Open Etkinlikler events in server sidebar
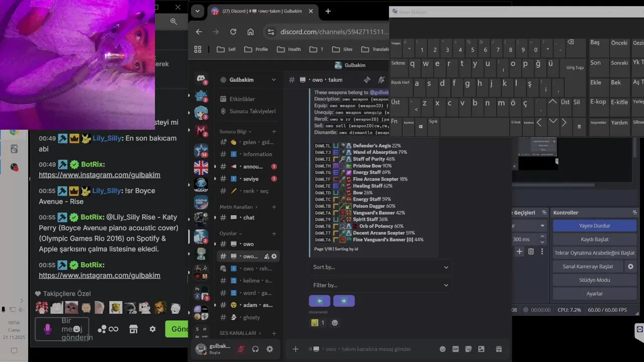Image resolution: width=644 pixels, height=362 pixels. [248, 99]
